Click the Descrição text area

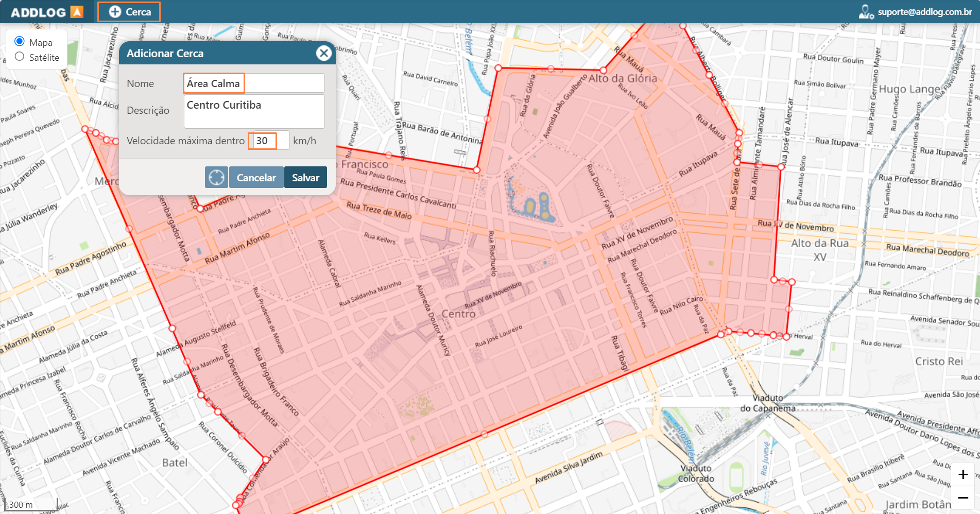coord(254,111)
